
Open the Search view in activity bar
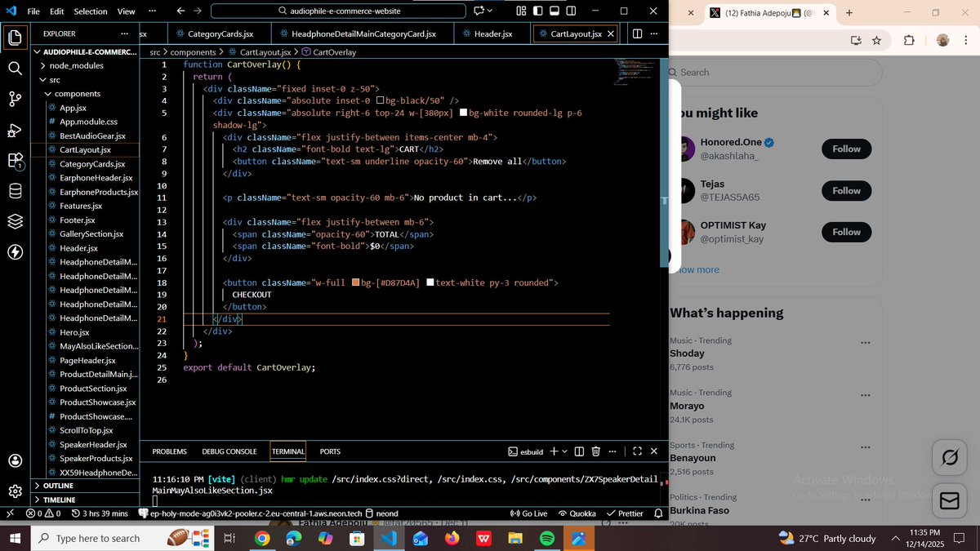point(15,68)
